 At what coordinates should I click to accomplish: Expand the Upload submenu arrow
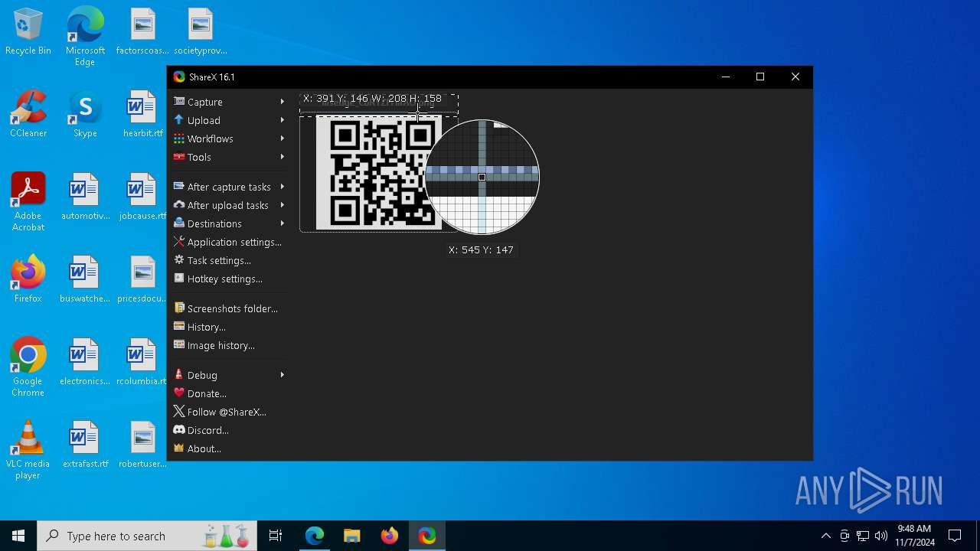click(282, 120)
